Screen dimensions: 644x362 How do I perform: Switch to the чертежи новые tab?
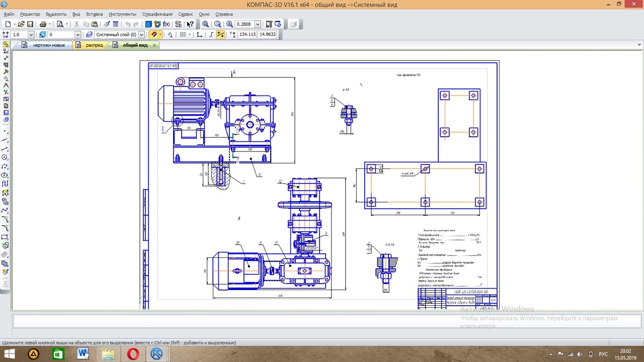click(x=48, y=45)
